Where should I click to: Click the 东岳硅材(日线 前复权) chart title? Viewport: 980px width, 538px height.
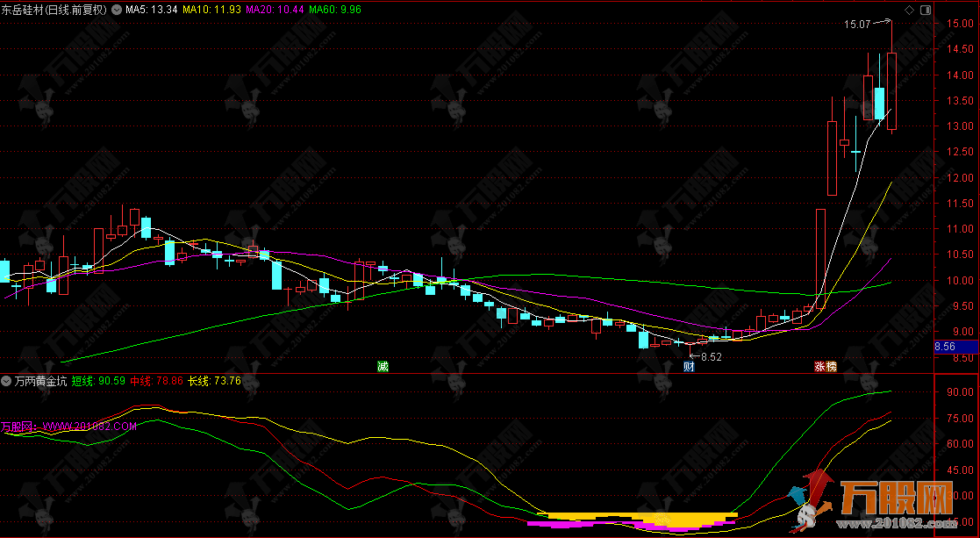54,10
